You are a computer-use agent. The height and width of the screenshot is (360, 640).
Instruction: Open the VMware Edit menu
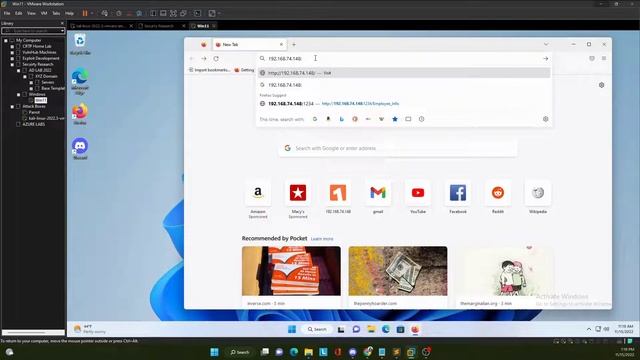tap(19, 13)
